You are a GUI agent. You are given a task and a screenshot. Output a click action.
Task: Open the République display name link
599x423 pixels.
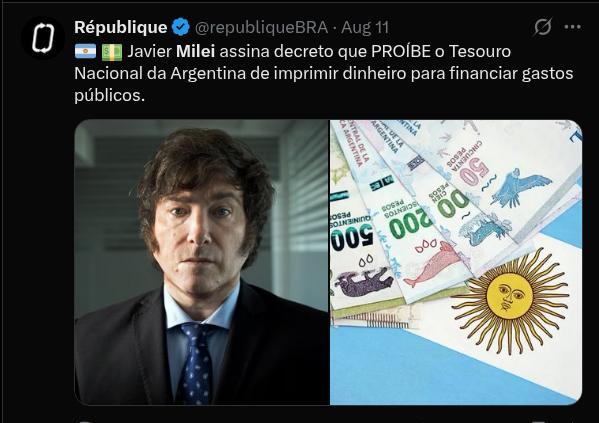(x=120, y=27)
